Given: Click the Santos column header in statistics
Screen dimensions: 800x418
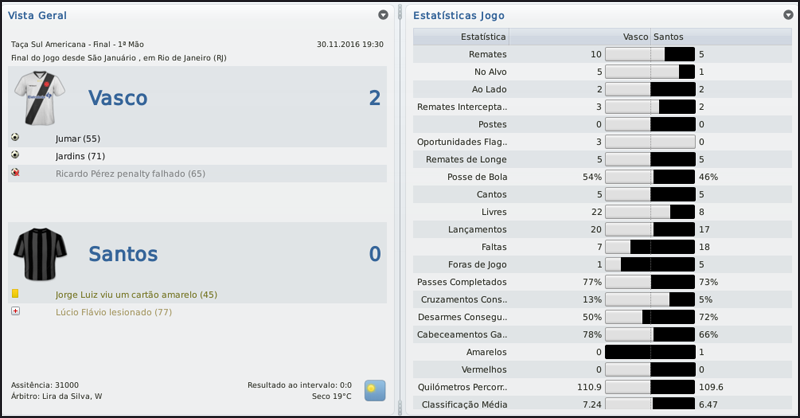Looking at the screenshot, I should pos(669,37).
